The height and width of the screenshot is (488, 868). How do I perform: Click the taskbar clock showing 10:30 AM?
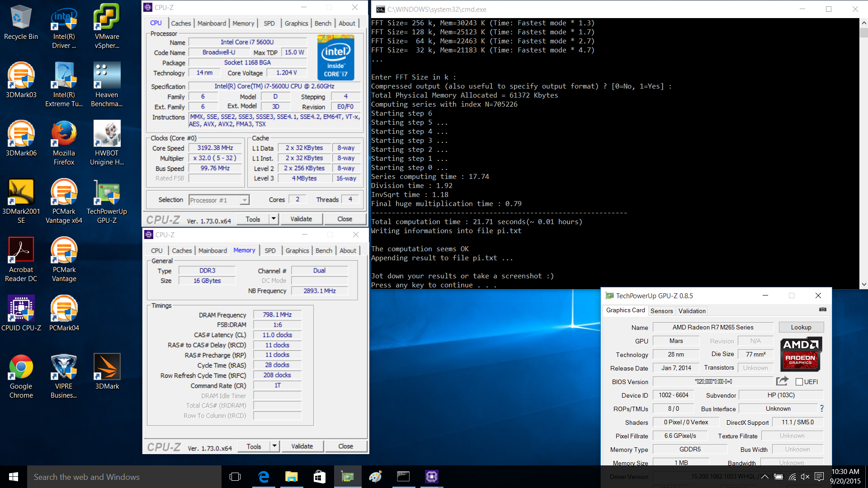click(x=845, y=477)
